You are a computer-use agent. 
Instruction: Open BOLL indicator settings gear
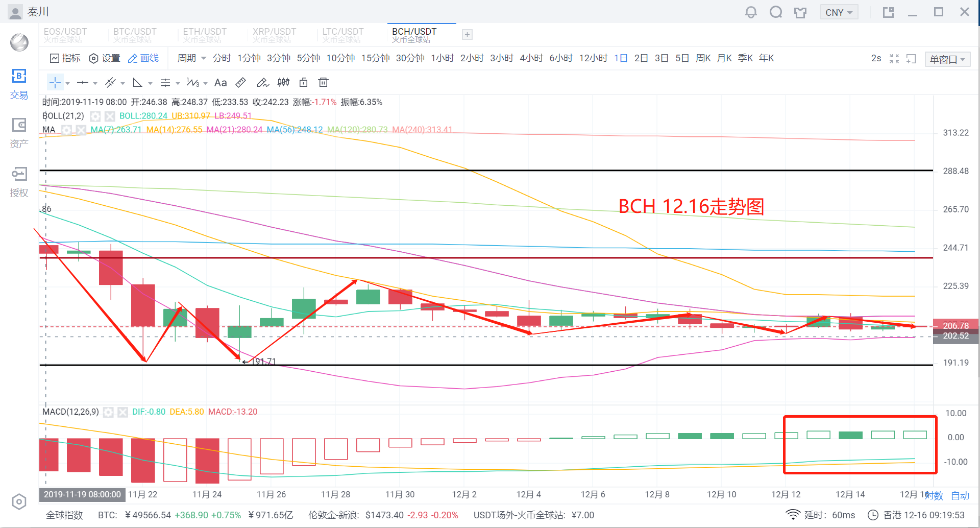click(x=95, y=116)
